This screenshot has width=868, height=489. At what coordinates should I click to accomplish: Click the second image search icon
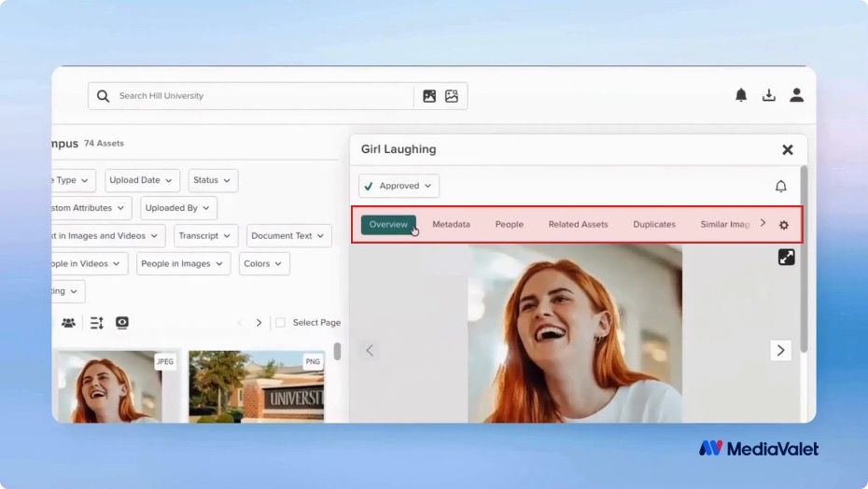point(452,96)
